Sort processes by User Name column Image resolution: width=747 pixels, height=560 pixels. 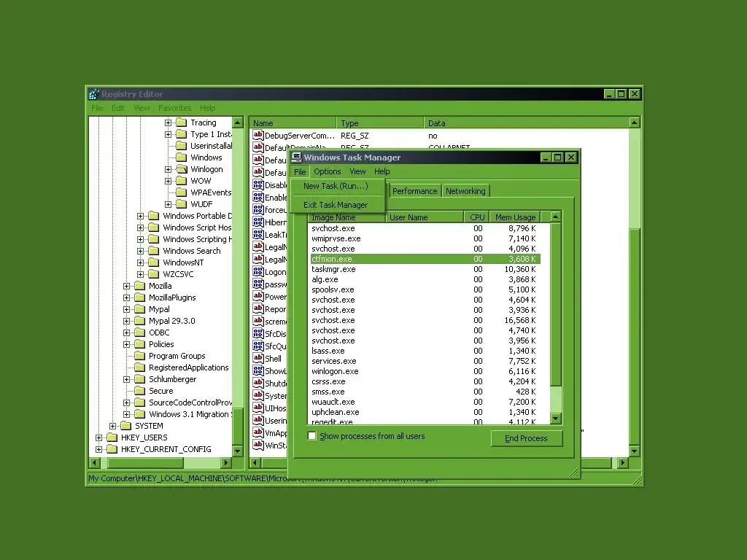point(425,217)
